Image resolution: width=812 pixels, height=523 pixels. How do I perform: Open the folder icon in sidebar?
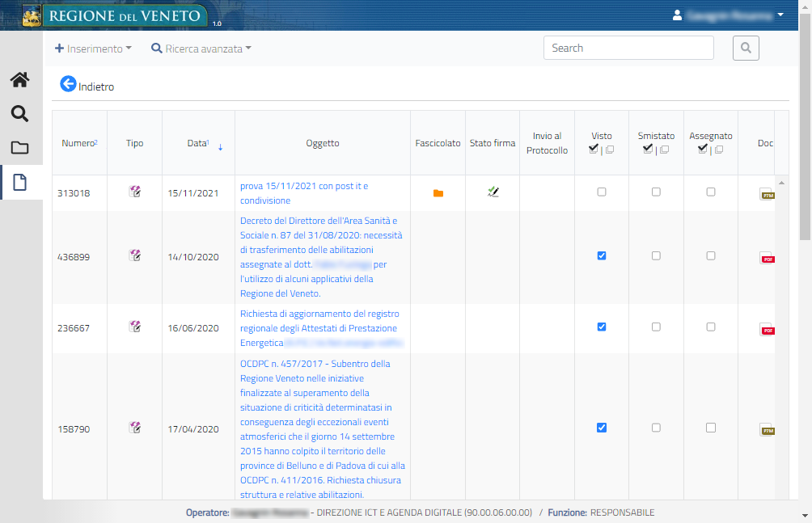pyautogui.click(x=19, y=148)
